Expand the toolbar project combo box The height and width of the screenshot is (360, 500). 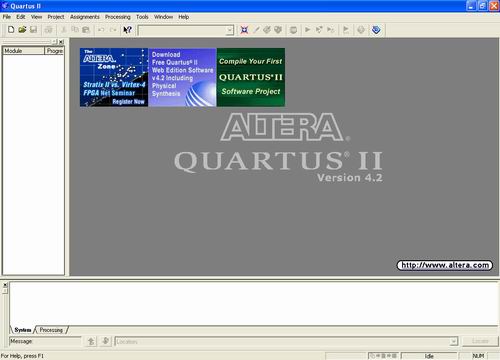point(230,30)
